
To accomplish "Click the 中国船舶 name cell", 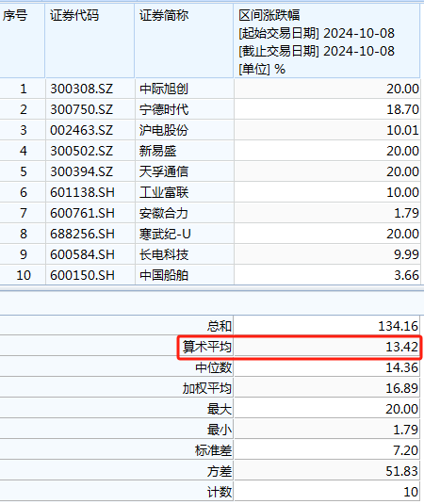I will [x=164, y=275].
